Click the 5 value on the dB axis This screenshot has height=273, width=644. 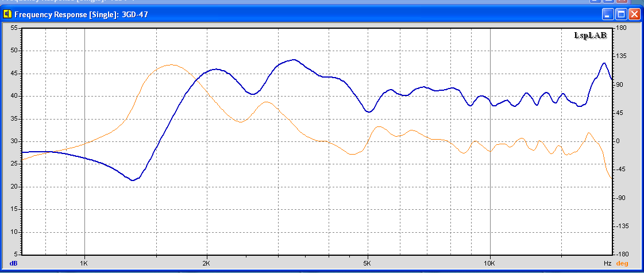tap(16, 254)
